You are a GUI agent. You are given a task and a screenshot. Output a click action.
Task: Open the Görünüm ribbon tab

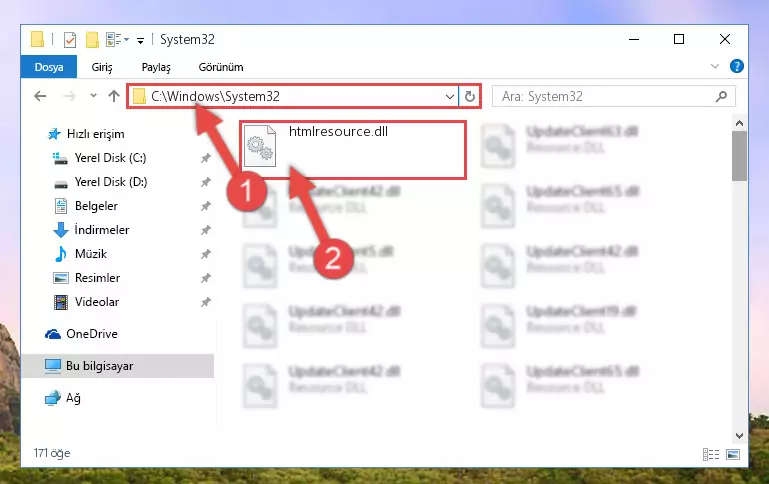coord(221,67)
